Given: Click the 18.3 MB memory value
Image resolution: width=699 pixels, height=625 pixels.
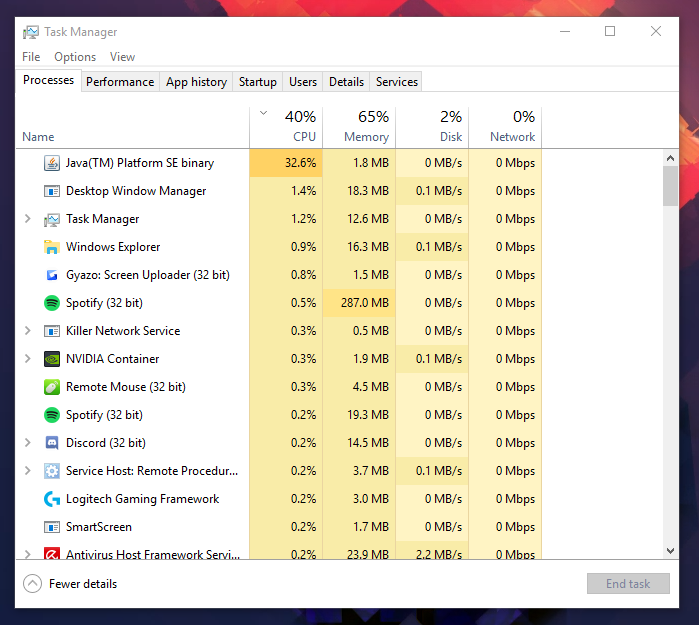Looking at the screenshot, I should click(368, 191).
